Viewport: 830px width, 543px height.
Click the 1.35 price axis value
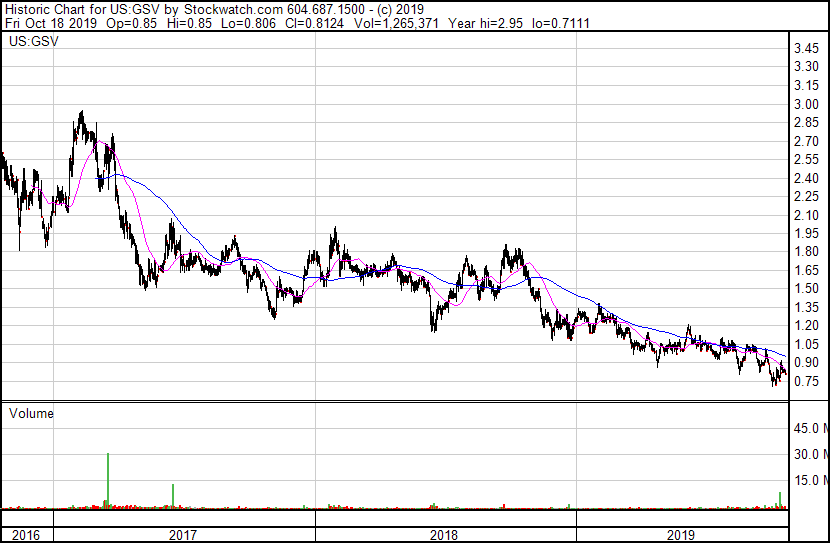[x=806, y=307]
